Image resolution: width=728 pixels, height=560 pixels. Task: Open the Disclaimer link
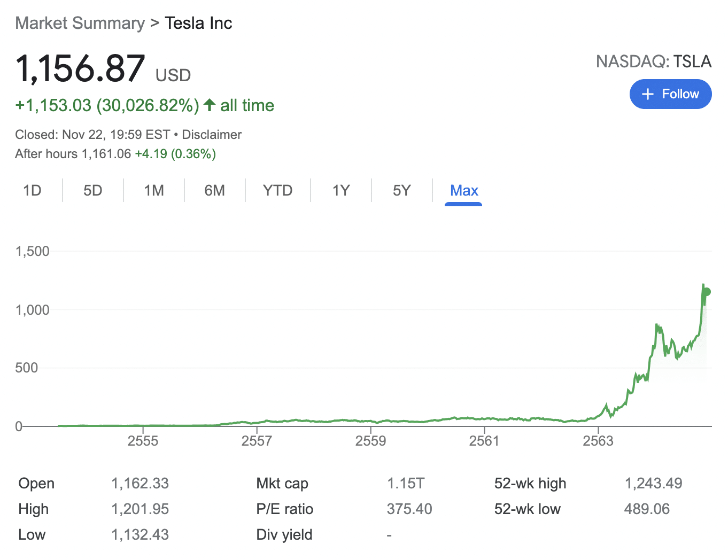click(x=212, y=135)
